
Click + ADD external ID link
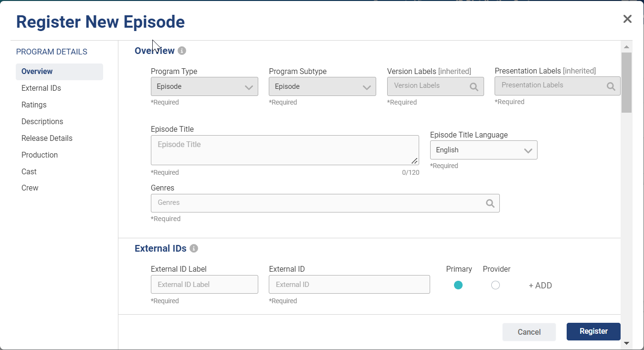(x=540, y=286)
